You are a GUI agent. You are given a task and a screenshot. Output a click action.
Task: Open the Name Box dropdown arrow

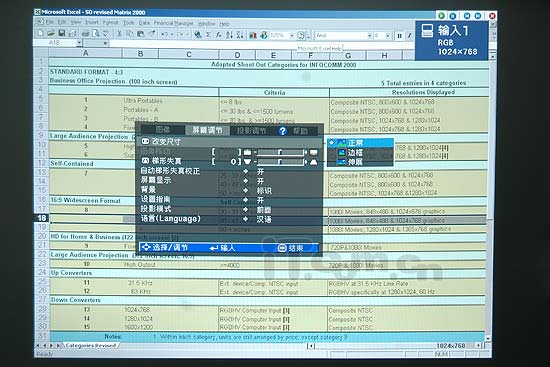pos(79,43)
